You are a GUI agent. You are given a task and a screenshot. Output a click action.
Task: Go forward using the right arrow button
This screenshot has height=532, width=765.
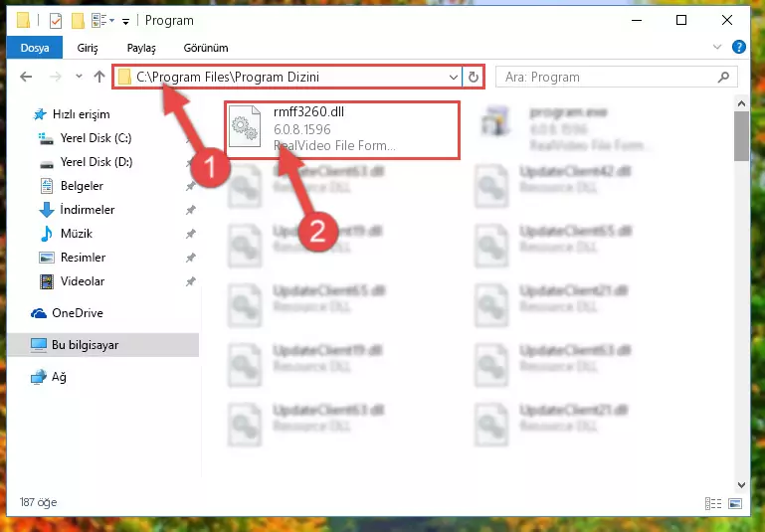click(56, 77)
